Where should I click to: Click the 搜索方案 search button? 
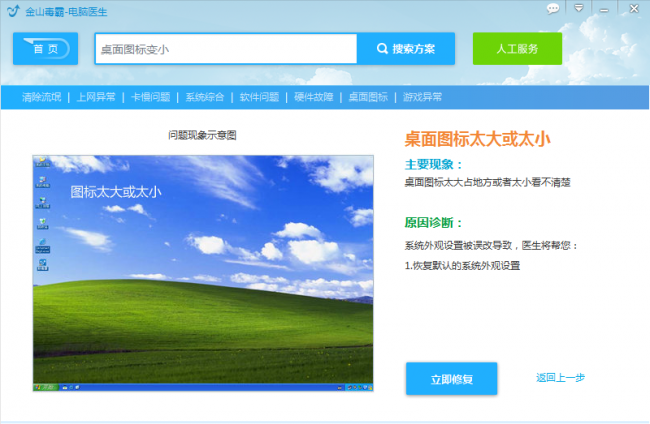click(x=406, y=49)
